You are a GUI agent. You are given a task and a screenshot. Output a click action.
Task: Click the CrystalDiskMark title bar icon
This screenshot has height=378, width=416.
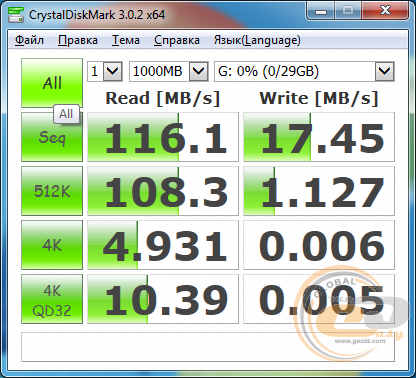click(16, 14)
